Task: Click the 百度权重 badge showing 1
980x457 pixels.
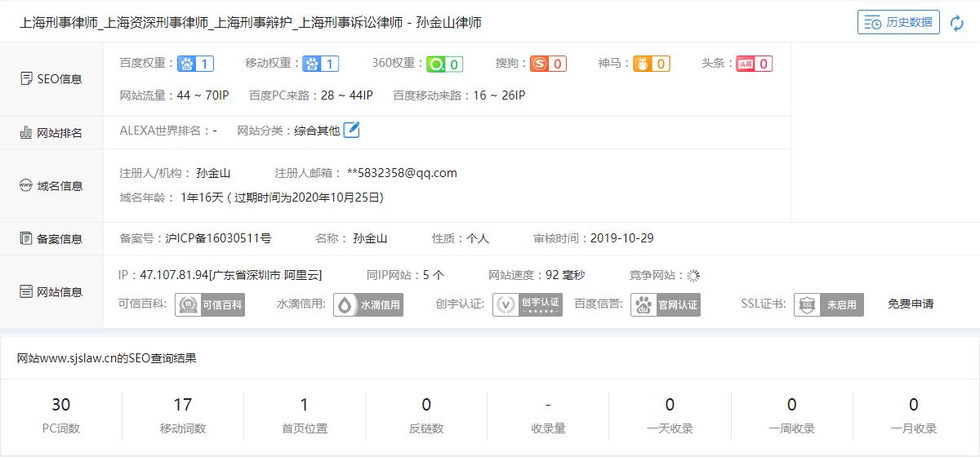Action: 196,64
